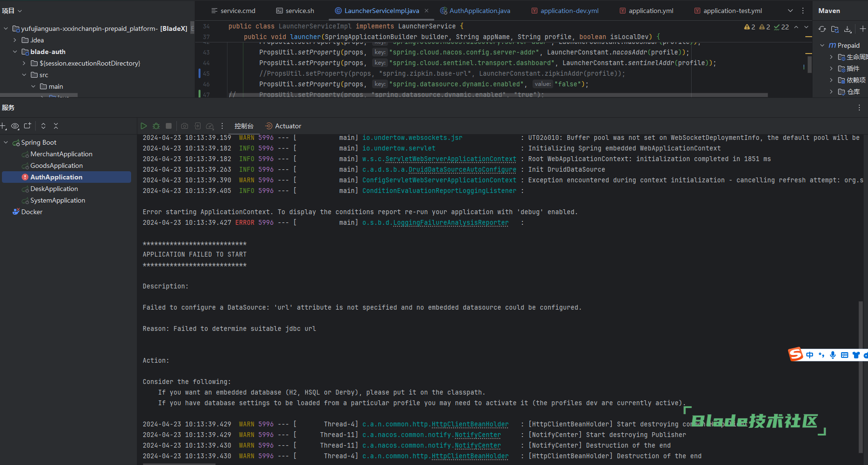
Task: Collapse the blade-auth module
Action: [x=15, y=52]
